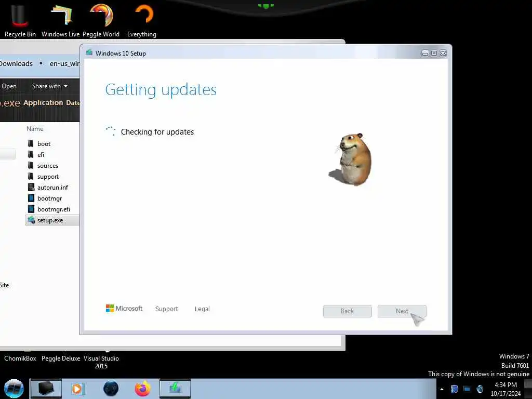The width and height of the screenshot is (532, 399).
Task: Open the flag tray icon next to the hidden-icons arrow
Action: [455, 389]
